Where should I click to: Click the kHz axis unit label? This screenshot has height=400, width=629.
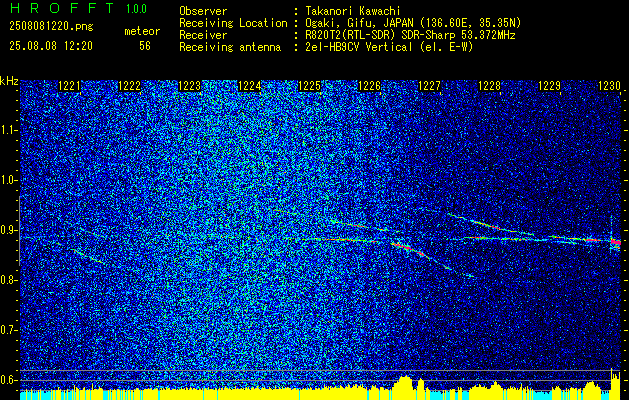9,81
